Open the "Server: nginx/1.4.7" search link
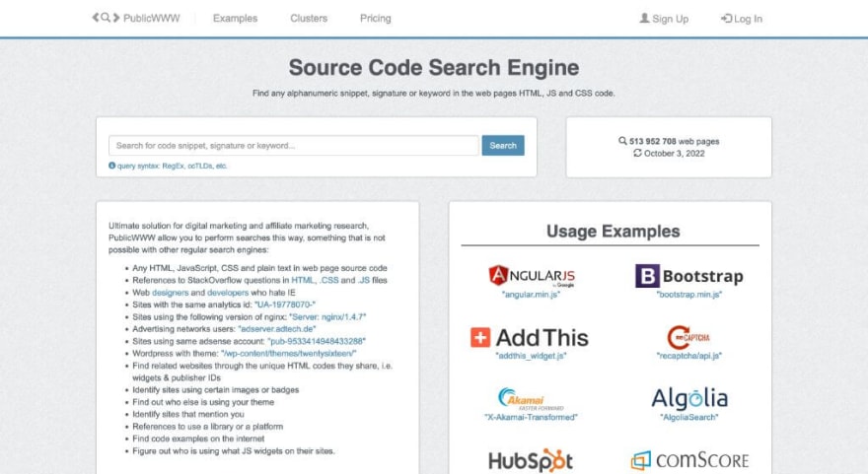 click(327, 317)
